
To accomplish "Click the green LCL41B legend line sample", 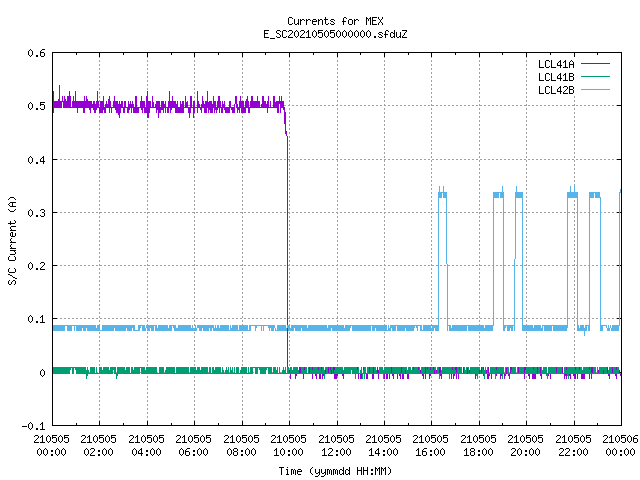I will (x=596, y=77).
